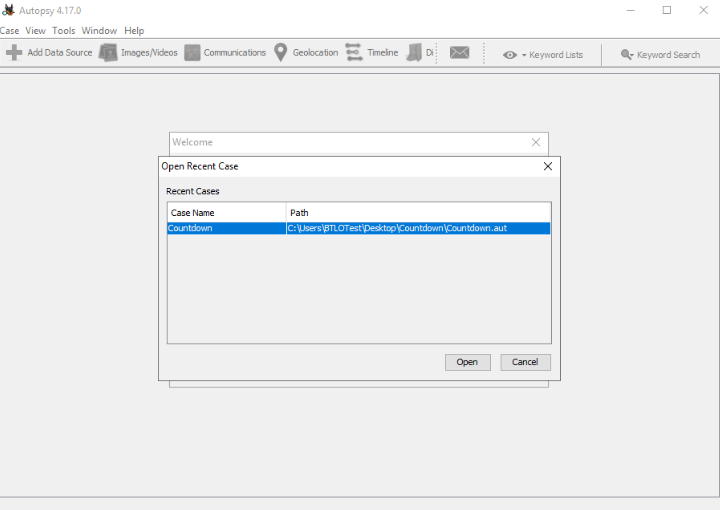Open the Tools menu
The width and height of the screenshot is (720, 510).
click(63, 31)
